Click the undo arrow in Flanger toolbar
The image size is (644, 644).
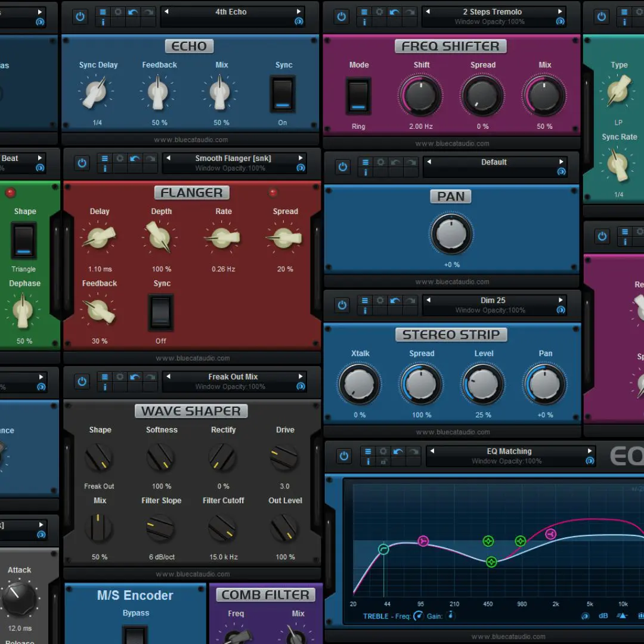tap(134, 159)
